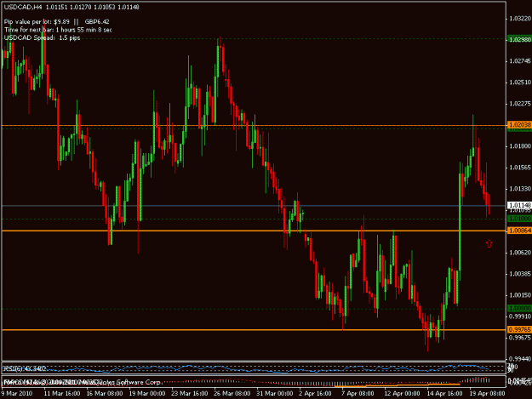Click the '16 Mar 08:00' time axis label
Screen dimensions: 532x399
coord(105,394)
